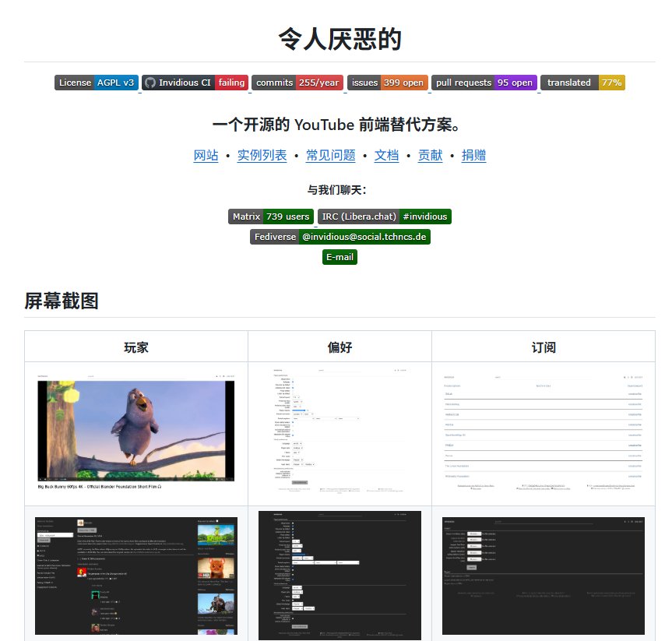Screen dimensions: 672x641
Task: Click the 偏好 column header
Action: tap(340, 347)
